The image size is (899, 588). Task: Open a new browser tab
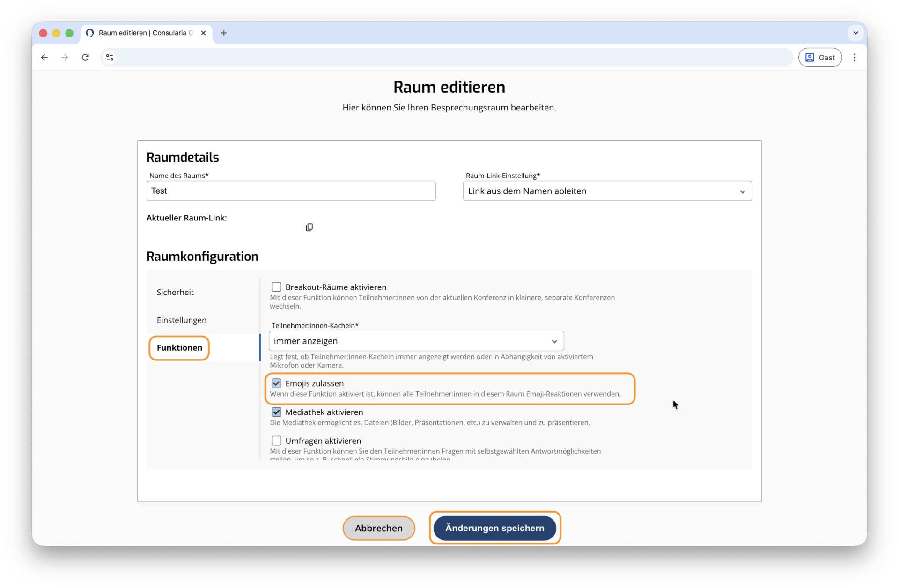coord(224,33)
